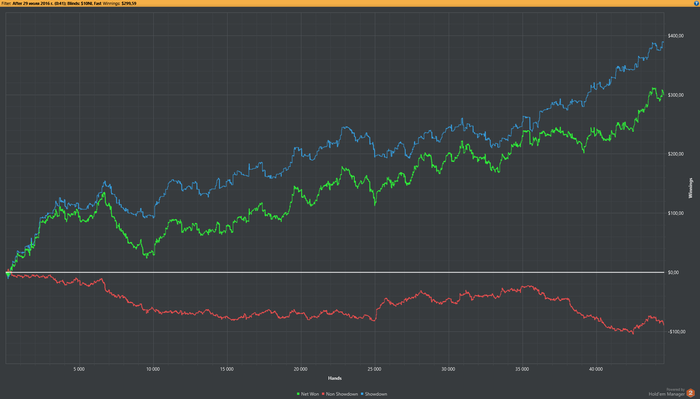This screenshot has height=399, width=700.
Task: Click the 40 000 hands axis label
Action: click(596, 369)
